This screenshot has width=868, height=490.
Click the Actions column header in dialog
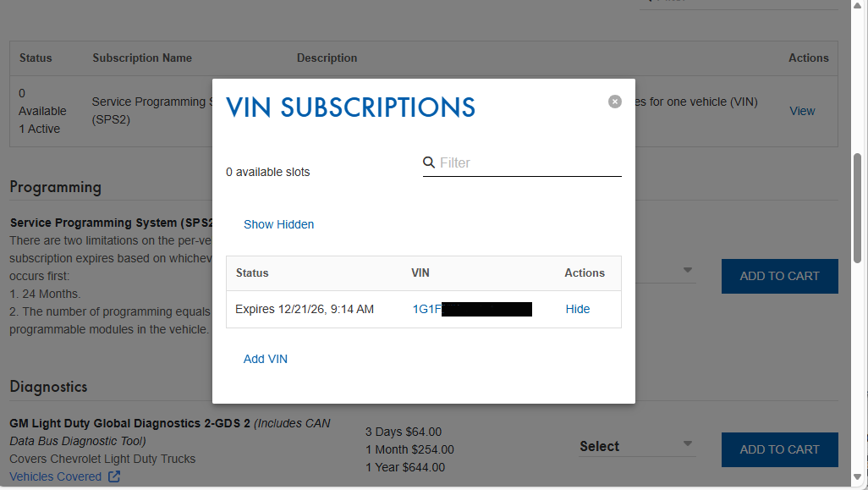(584, 273)
